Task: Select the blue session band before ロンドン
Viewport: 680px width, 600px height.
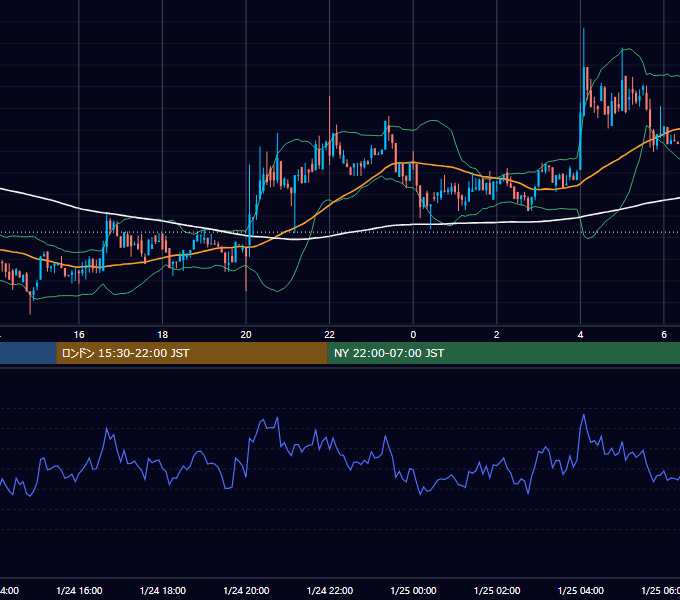Action: [x=28, y=353]
